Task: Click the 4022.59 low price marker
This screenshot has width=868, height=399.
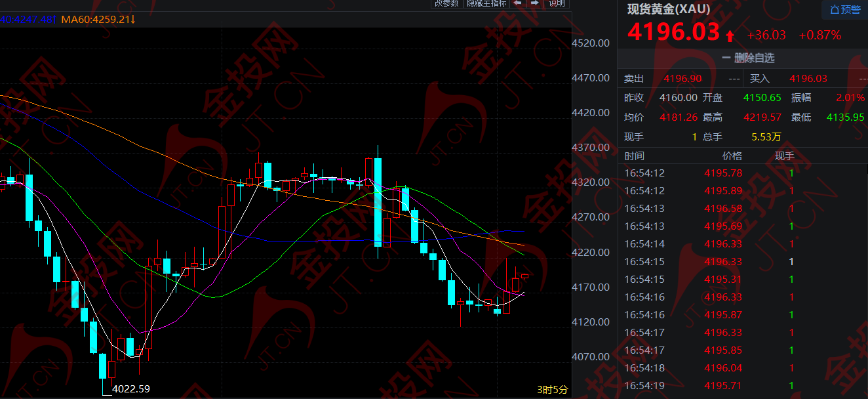Action: coord(131,389)
